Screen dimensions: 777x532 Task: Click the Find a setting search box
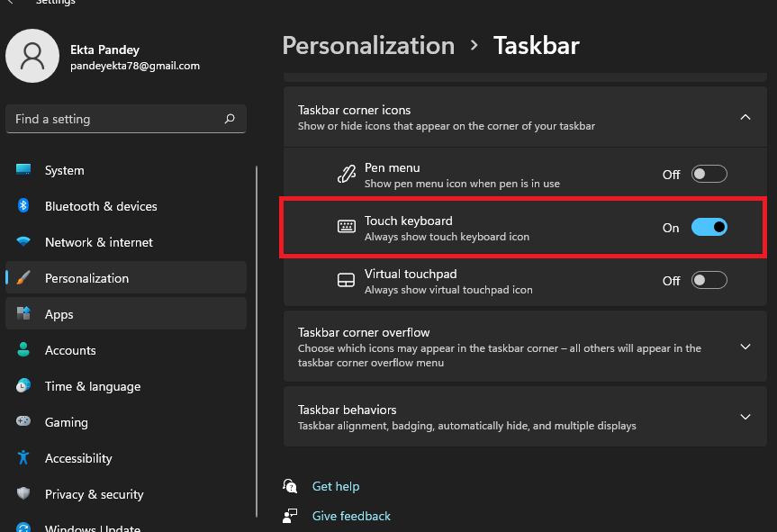point(115,119)
